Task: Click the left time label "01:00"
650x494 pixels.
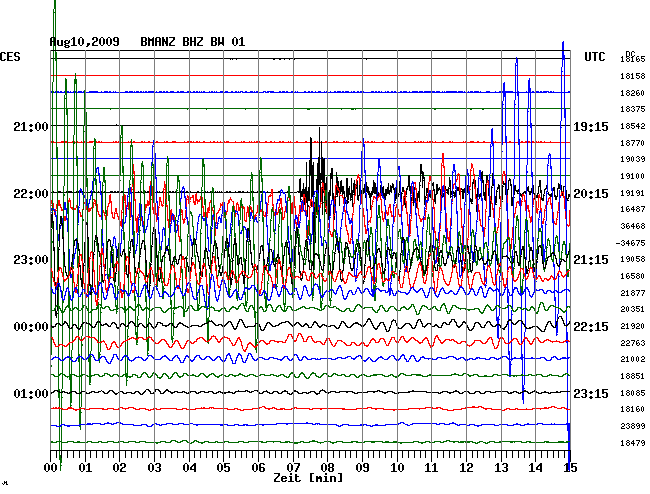Action: 31,393
